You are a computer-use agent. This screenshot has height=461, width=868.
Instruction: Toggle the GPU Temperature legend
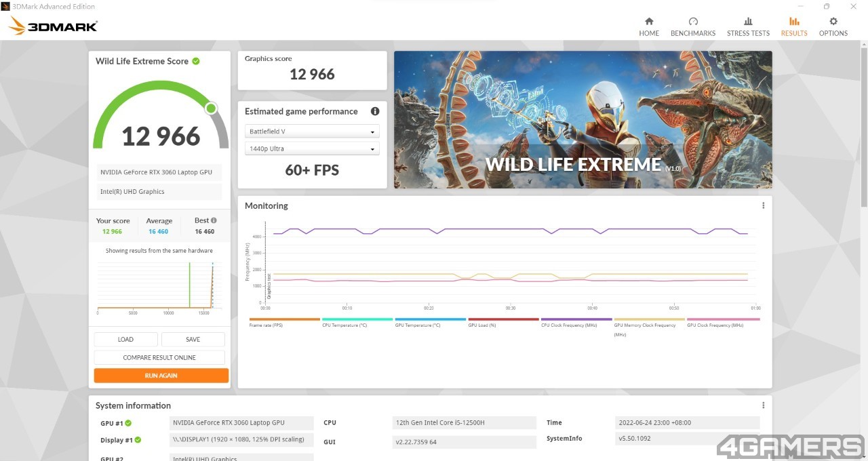[x=430, y=323]
